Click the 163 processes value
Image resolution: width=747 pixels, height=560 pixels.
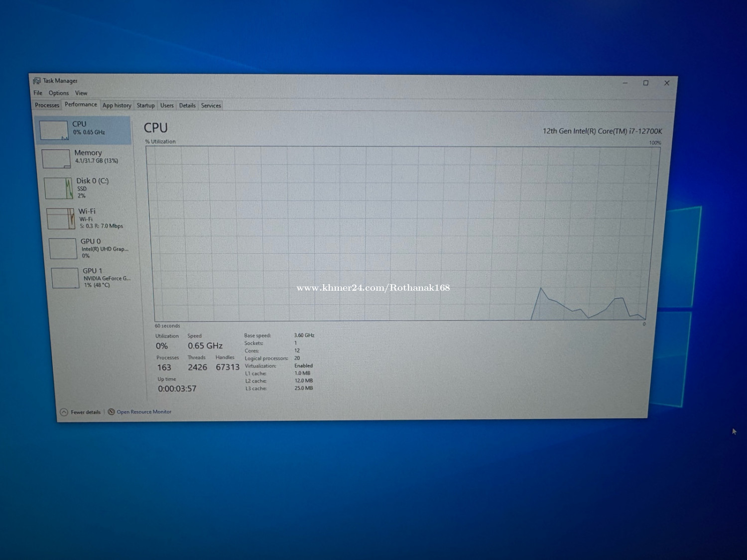click(x=164, y=367)
